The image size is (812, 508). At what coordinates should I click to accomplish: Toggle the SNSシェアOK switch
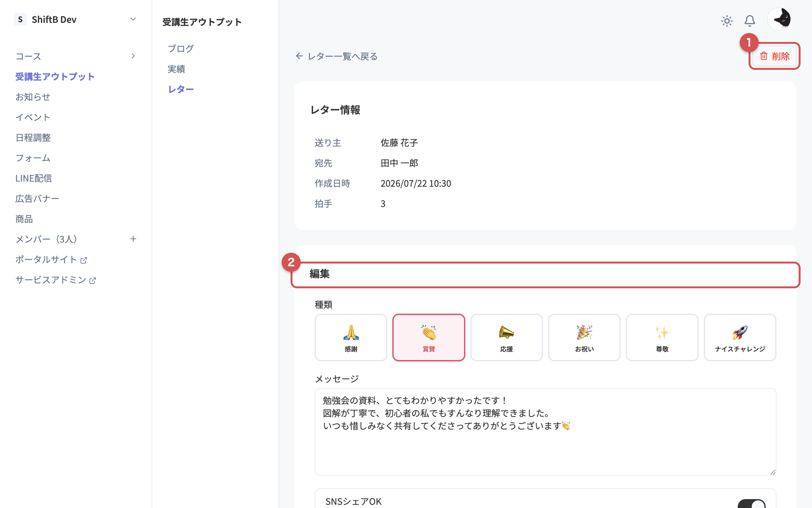pyautogui.click(x=752, y=504)
